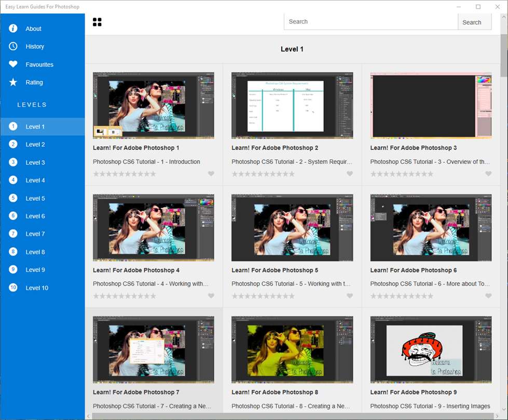Image resolution: width=508 pixels, height=420 pixels.
Task: Click the Level 5 number badge
Action: [x=13, y=198]
